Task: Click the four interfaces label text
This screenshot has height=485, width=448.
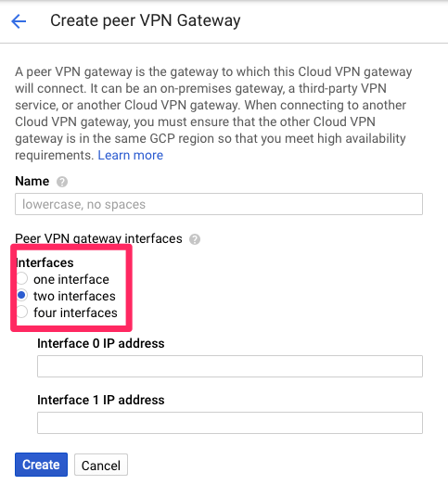Action: click(75, 313)
